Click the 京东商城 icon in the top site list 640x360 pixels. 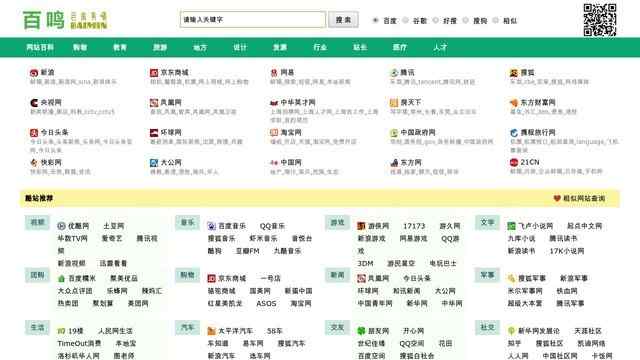(x=154, y=73)
